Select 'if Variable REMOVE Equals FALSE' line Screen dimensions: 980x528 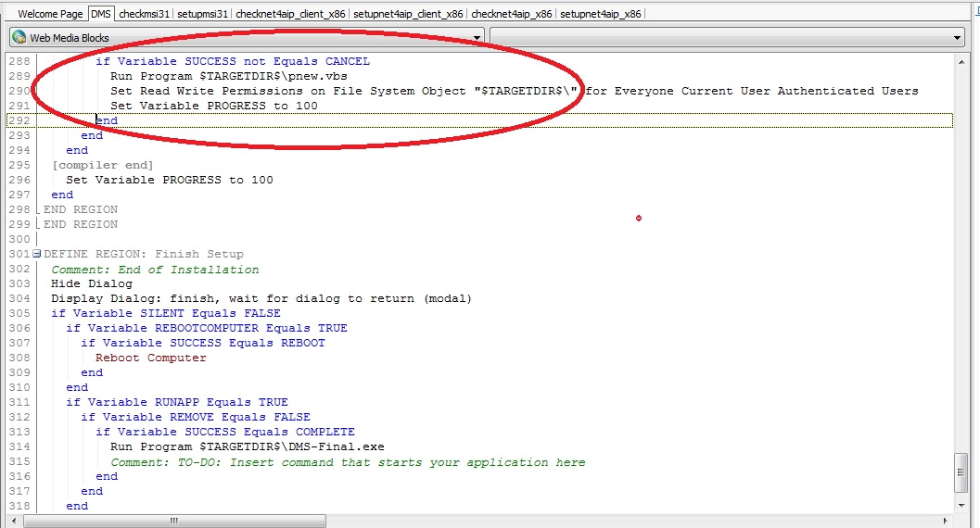[x=196, y=418]
